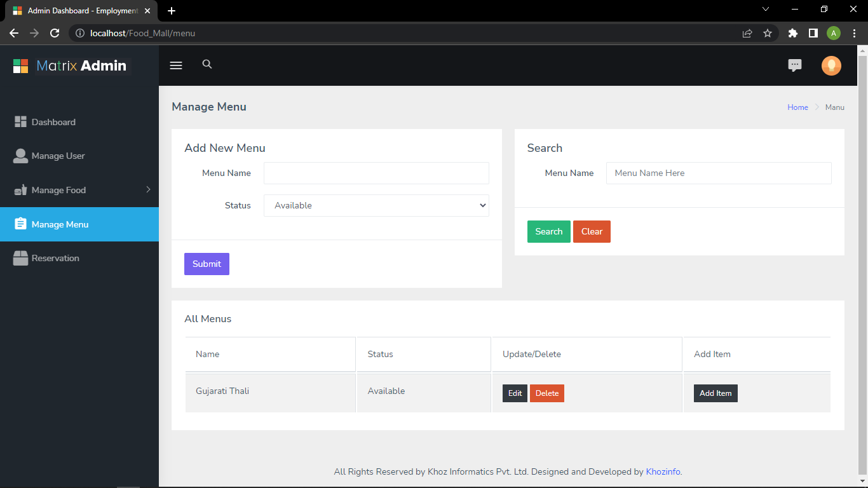Open a new browser tab

(x=172, y=11)
